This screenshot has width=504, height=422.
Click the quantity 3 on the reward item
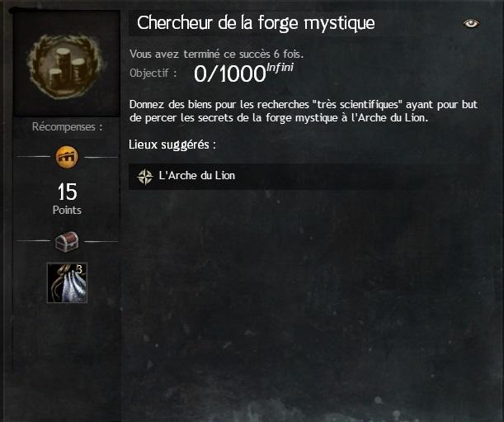[x=79, y=269]
